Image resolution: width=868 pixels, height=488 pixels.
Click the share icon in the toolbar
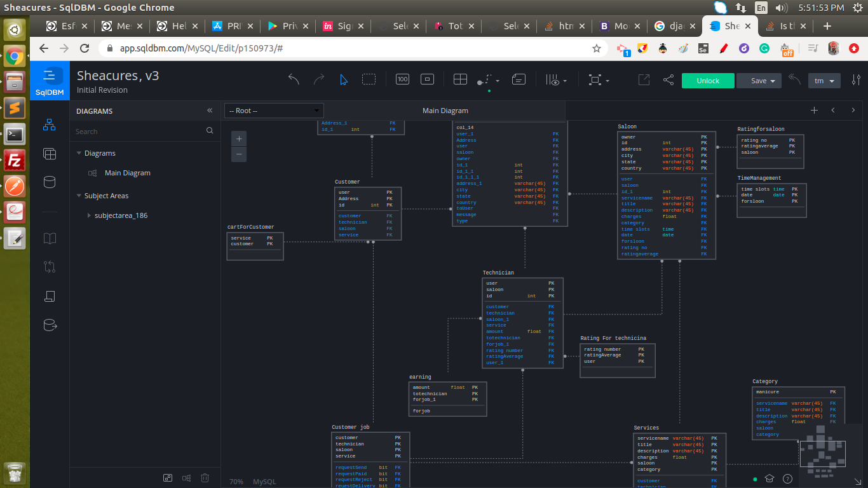coord(668,80)
